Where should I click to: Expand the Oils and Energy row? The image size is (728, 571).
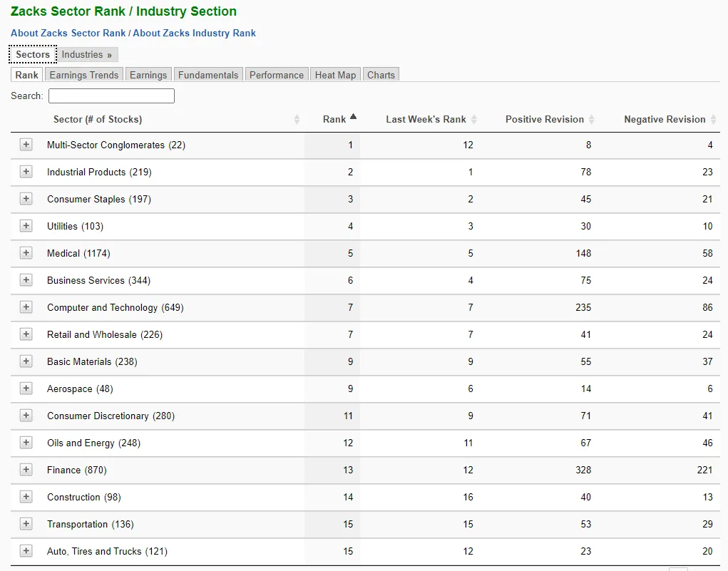[x=26, y=443]
